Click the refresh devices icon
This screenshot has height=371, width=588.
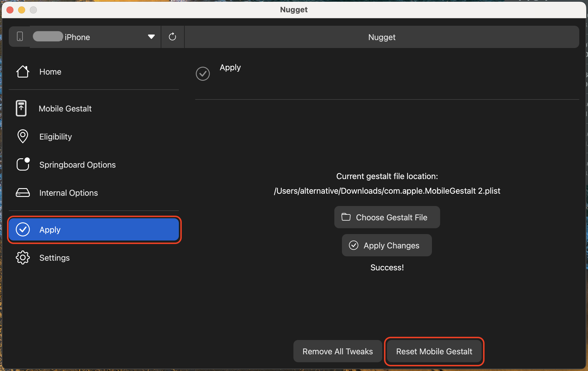172,37
